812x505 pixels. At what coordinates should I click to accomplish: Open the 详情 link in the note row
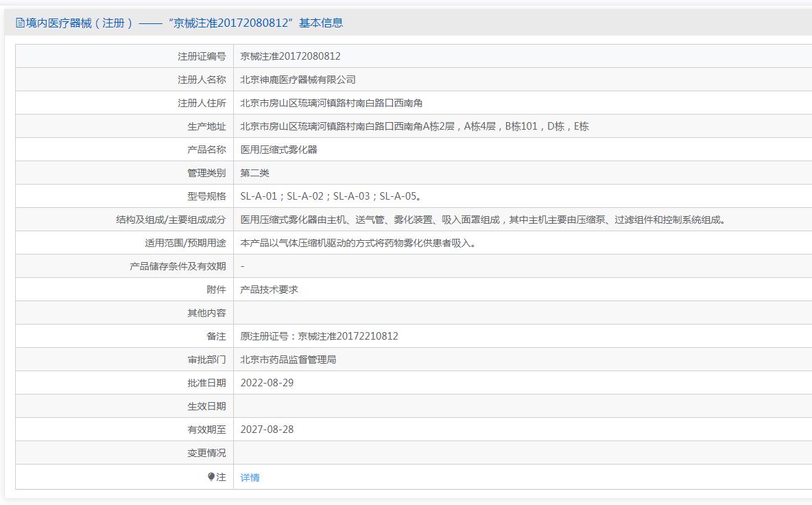tap(250, 478)
